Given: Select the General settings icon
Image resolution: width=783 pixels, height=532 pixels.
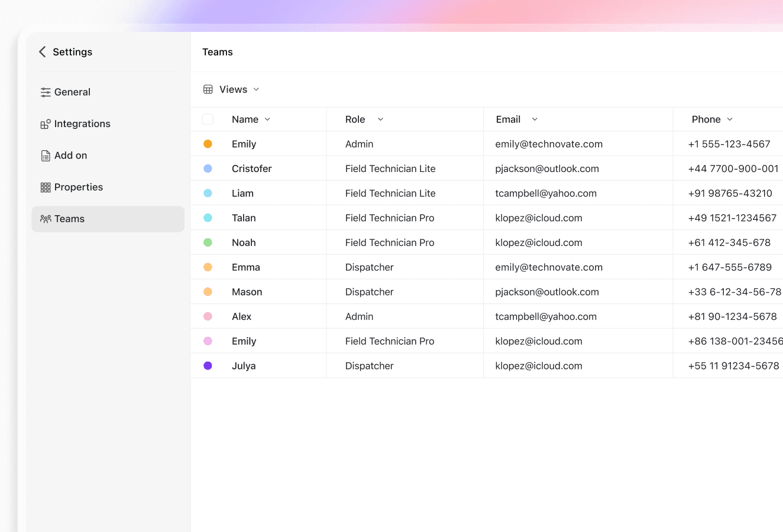Looking at the screenshot, I should coord(46,92).
